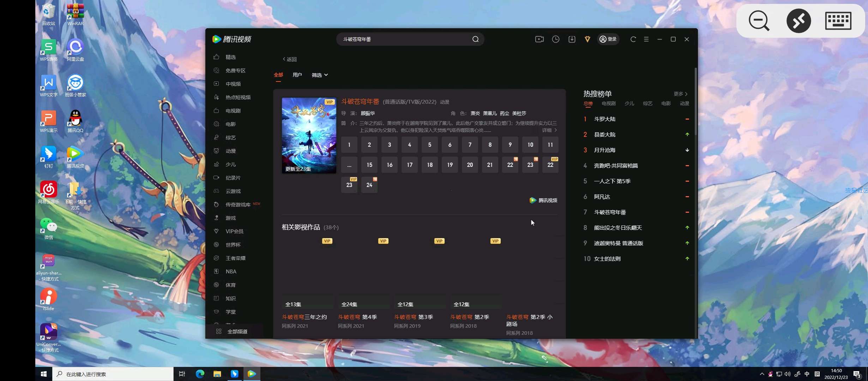Switch to the 用户 results tab
This screenshot has height=381, width=868.
click(297, 75)
